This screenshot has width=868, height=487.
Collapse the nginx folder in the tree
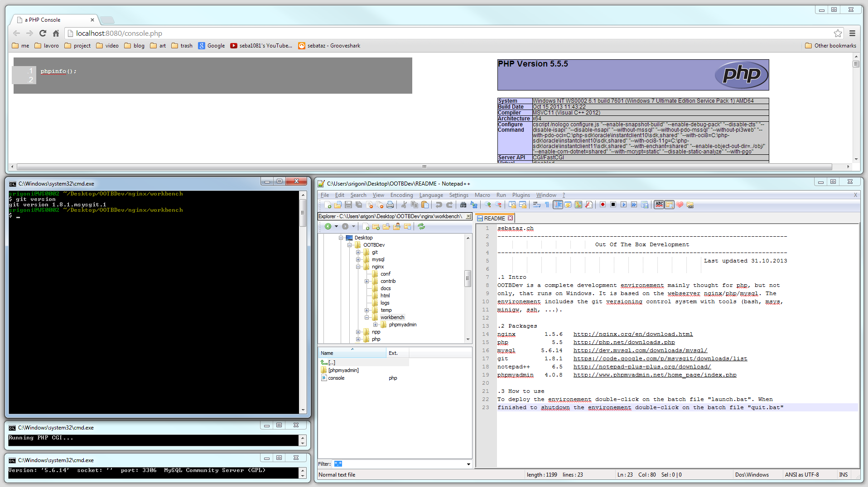coord(358,267)
